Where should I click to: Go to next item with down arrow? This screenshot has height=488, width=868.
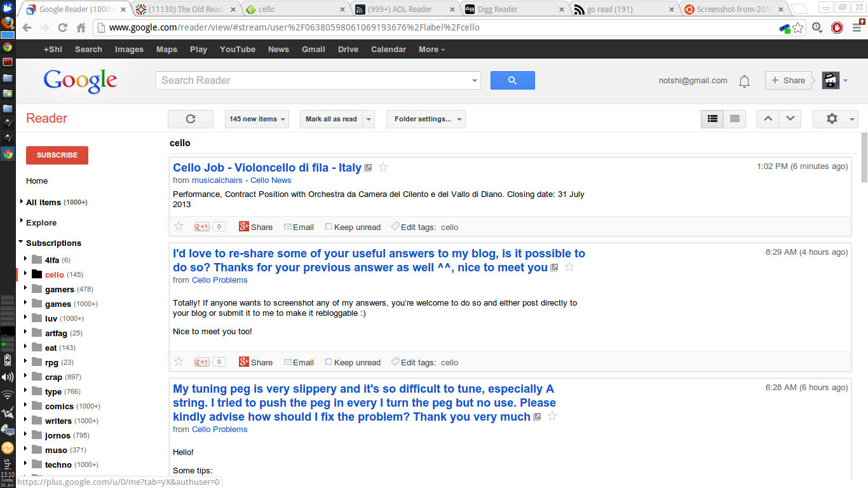[x=790, y=119]
